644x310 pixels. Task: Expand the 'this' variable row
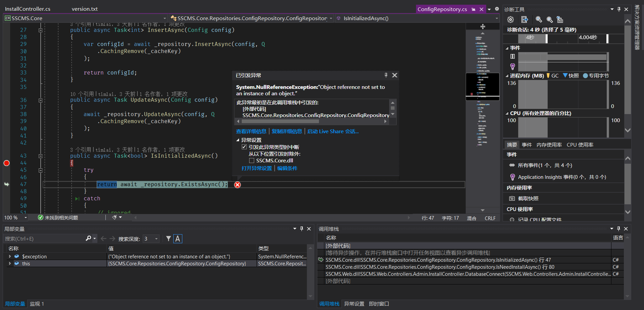click(x=10, y=263)
